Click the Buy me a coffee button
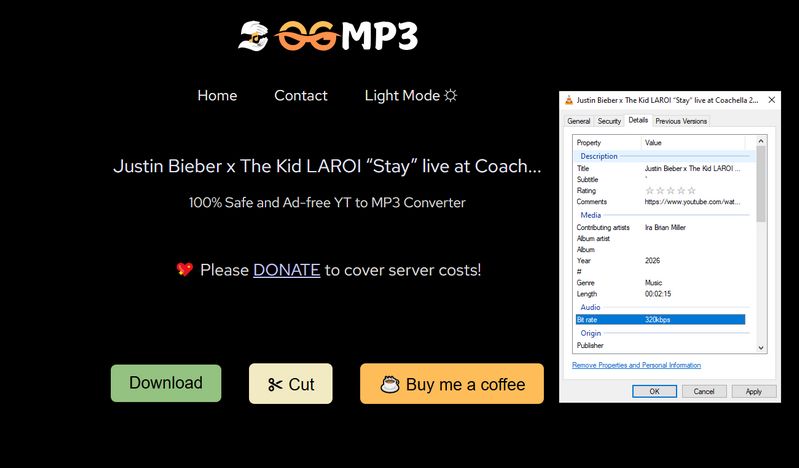The width and height of the screenshot is (799, 468). click(x=452, y=384)
